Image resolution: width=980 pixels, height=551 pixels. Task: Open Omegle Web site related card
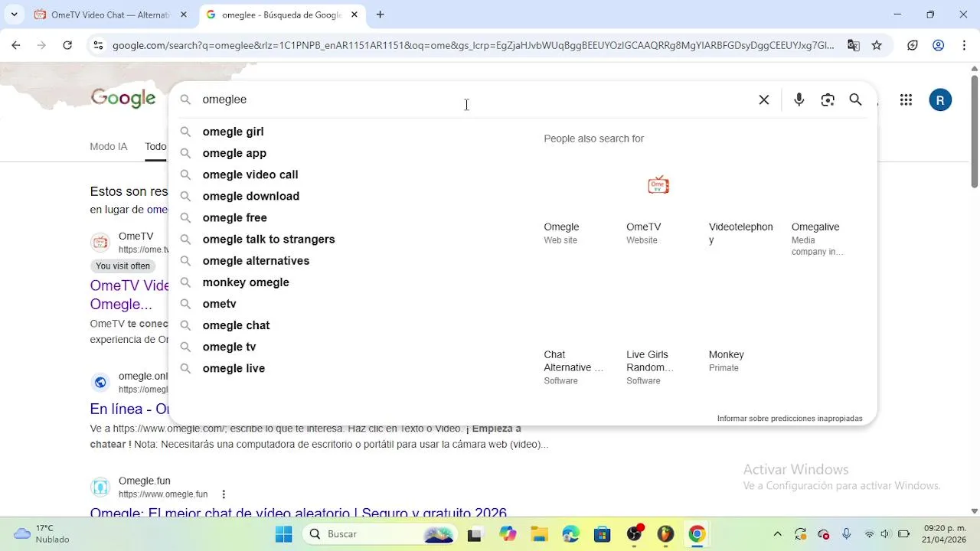tap(576, 203)
